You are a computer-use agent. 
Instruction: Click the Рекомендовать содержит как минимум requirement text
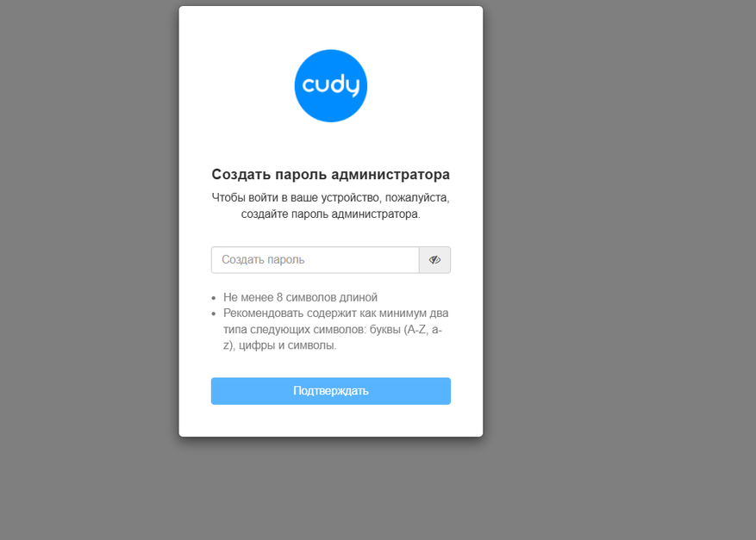[336, 329]
